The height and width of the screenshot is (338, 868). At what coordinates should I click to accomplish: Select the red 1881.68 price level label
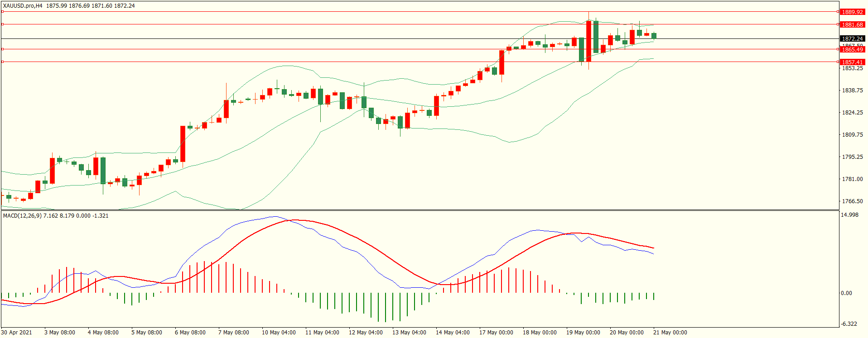852,25
